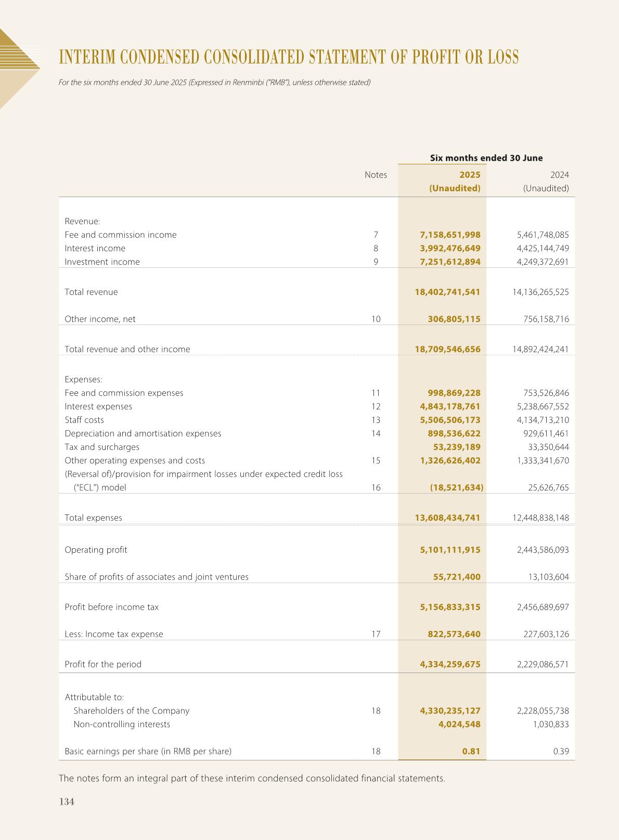The image size is (619, 840).
Task: Click the 2025 Profit for the period amount
Action: pos(450,665)
